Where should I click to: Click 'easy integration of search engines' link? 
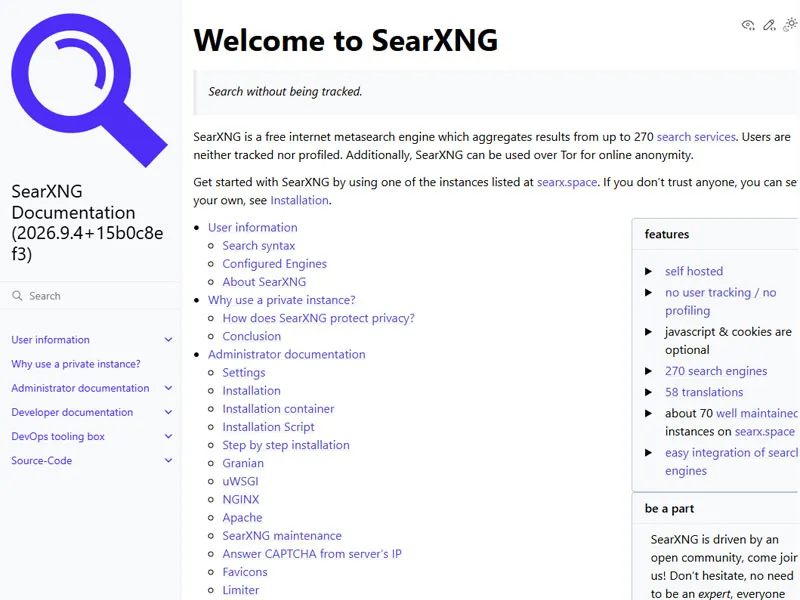click(732, 462)
